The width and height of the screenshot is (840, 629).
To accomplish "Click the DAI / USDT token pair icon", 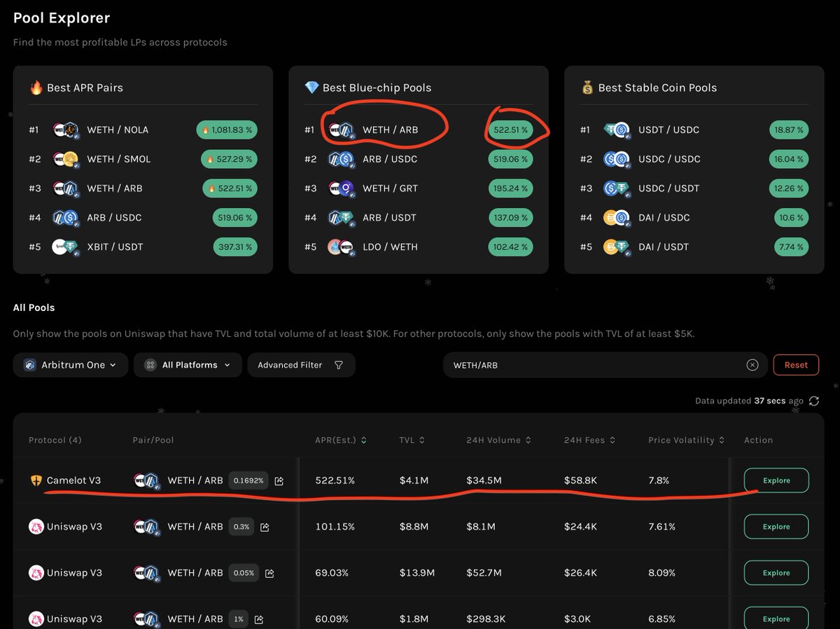I will click(x=616, y=247).
